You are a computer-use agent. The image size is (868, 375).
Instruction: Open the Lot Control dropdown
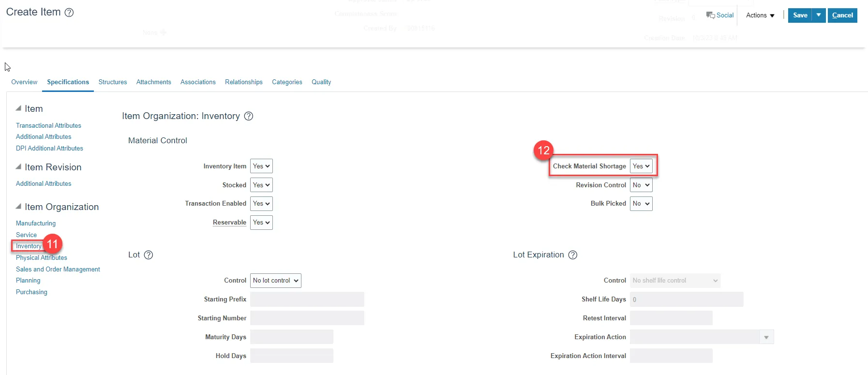pyautogui.click(x=275, y=281)
